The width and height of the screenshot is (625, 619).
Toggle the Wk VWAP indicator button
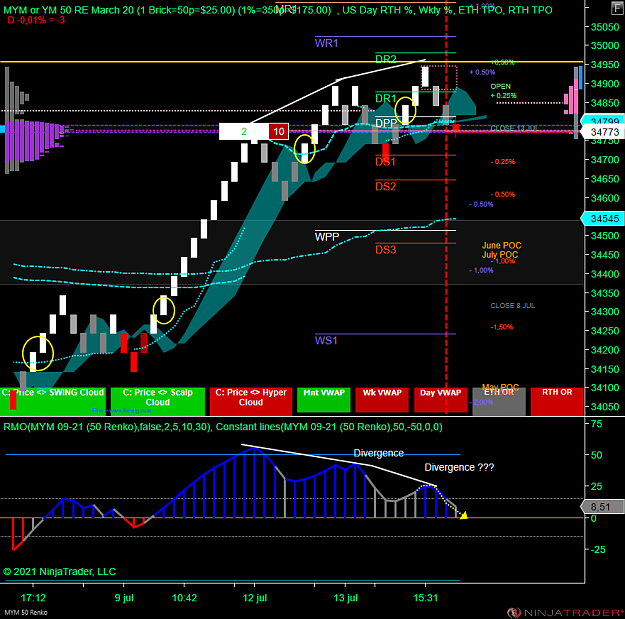pos(382,399)
